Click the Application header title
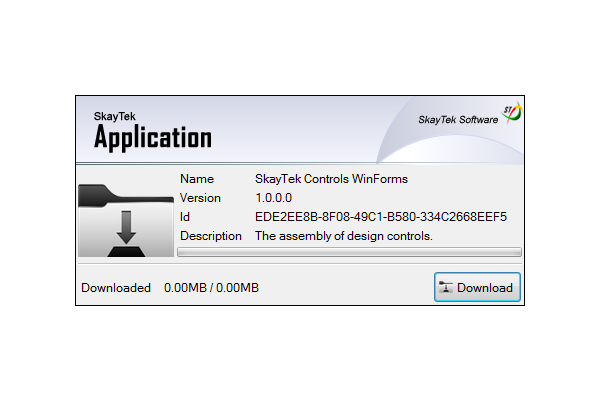 (x=153, y=138)
